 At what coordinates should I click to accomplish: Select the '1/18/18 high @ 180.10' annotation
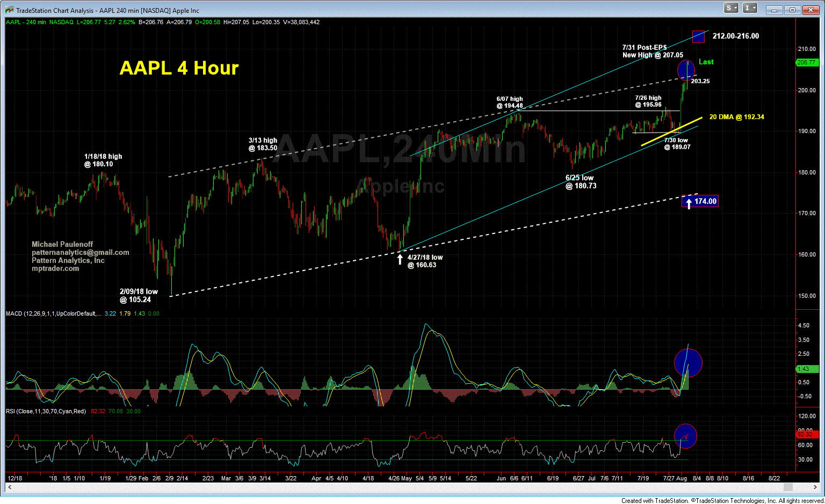103,160
